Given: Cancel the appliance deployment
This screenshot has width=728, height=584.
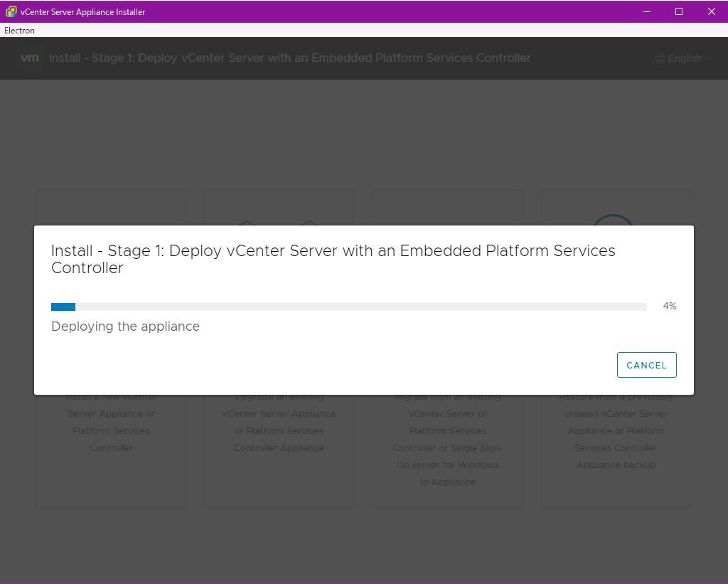Looking at the screenshot, I should (646, 365).
